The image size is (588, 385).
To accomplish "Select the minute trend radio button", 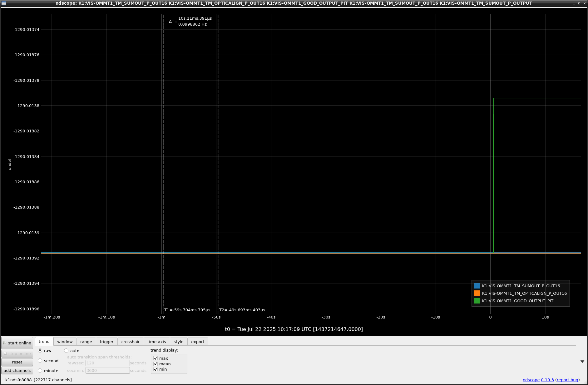I will (x=40, y=371).
